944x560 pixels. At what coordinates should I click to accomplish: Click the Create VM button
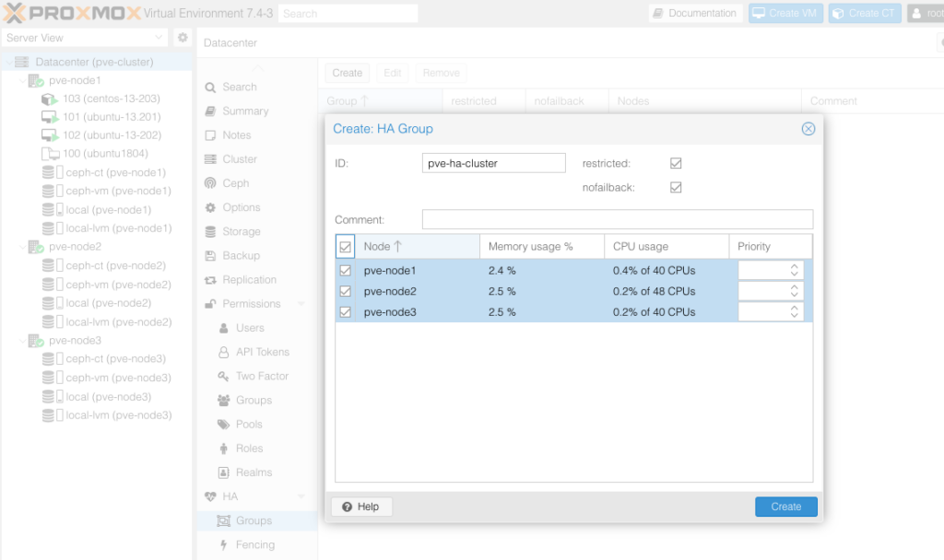pyautogui.click(x=785, y=13)
